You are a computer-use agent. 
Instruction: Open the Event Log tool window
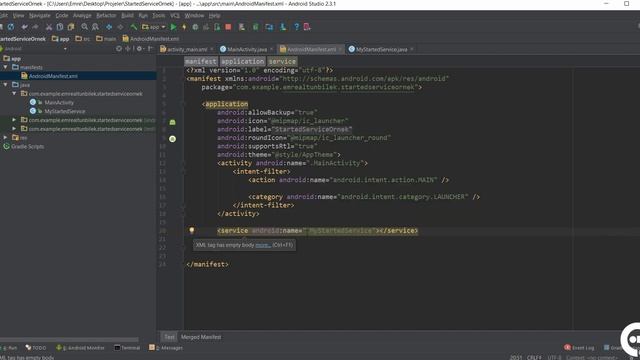(x=579, y=348)
